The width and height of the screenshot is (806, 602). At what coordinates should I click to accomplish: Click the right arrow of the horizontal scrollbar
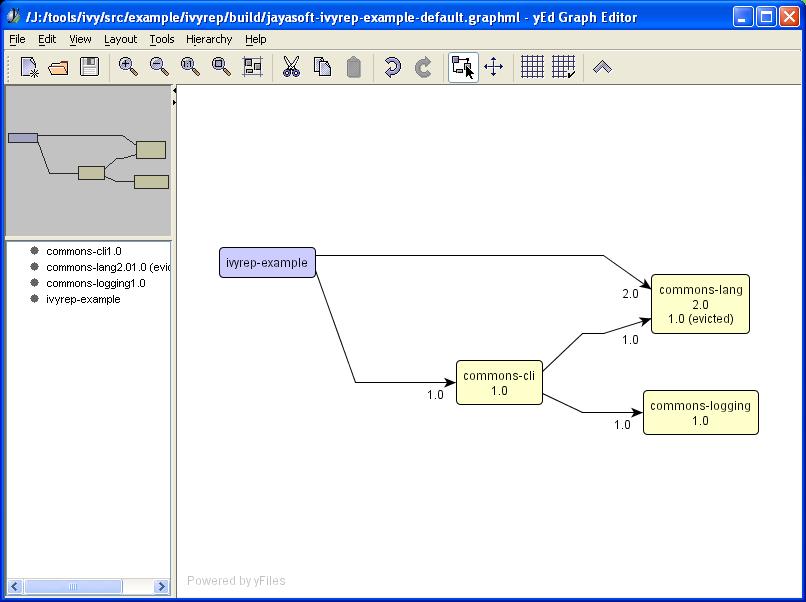(162, 586)
